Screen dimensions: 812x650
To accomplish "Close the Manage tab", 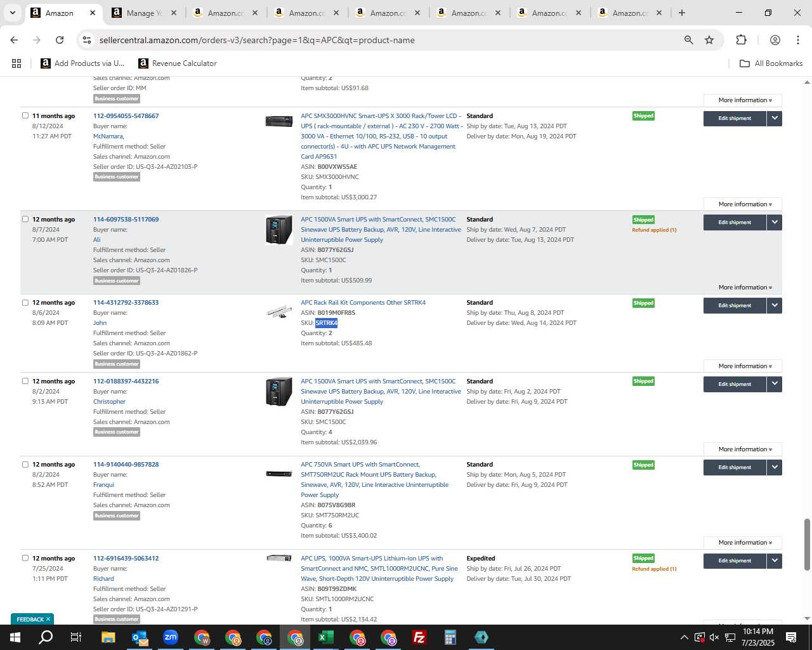I will [x=174, y=13].
